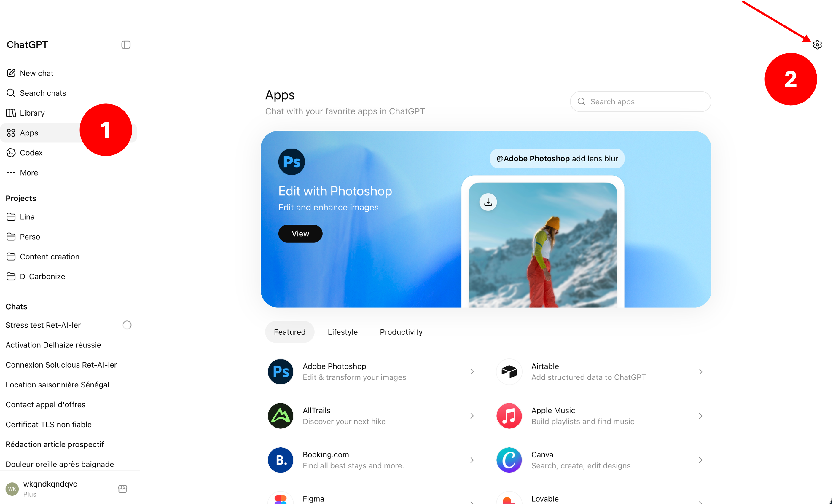The height and width of the screenshot is (504, 833).
Task: Click the Canva list title
Action: click(542, 455)
